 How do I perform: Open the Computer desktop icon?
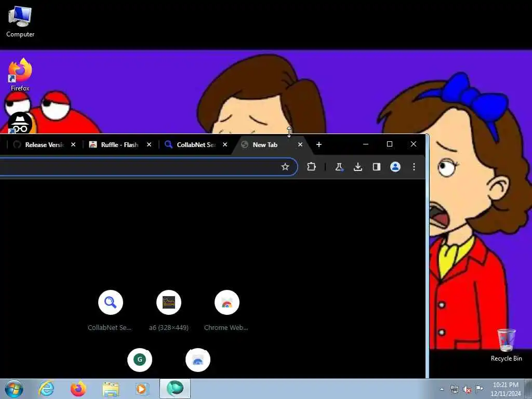pos(20,22)
